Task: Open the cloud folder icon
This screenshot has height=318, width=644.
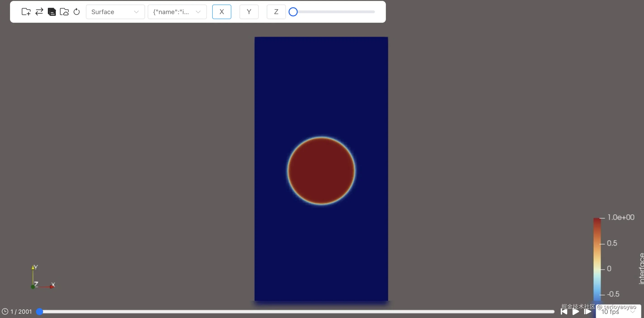Action: tap(64, 12)
